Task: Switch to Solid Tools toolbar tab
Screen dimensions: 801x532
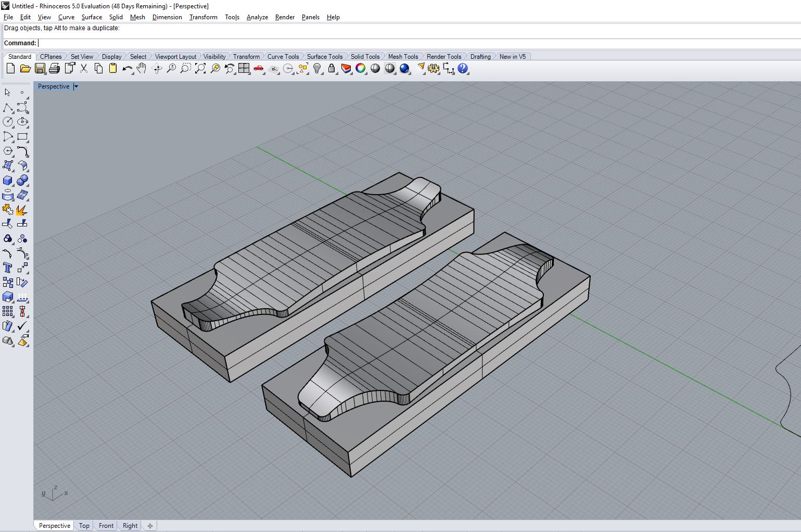Action: click(x=365, y=57)
